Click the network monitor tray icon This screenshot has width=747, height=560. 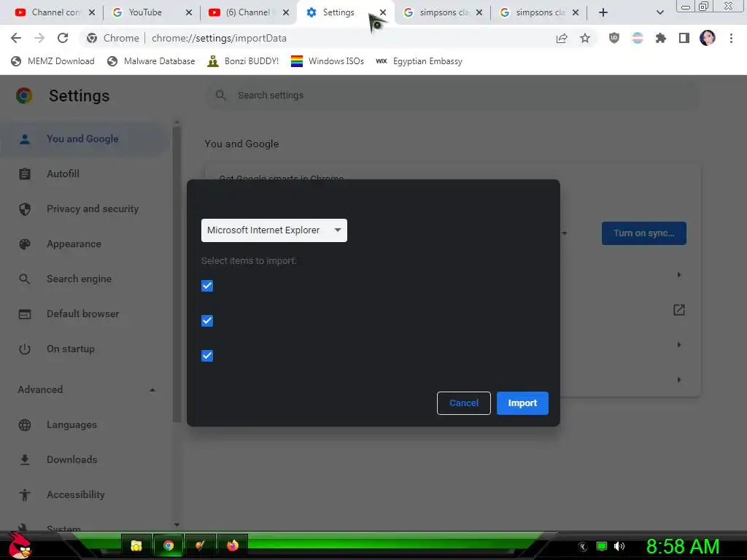pos(602,546)
